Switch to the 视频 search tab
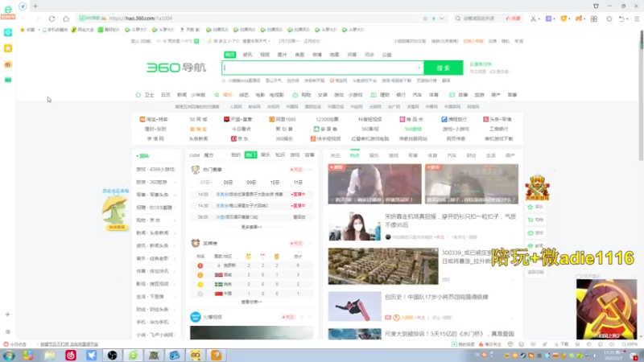 click(x=265, y=55)
